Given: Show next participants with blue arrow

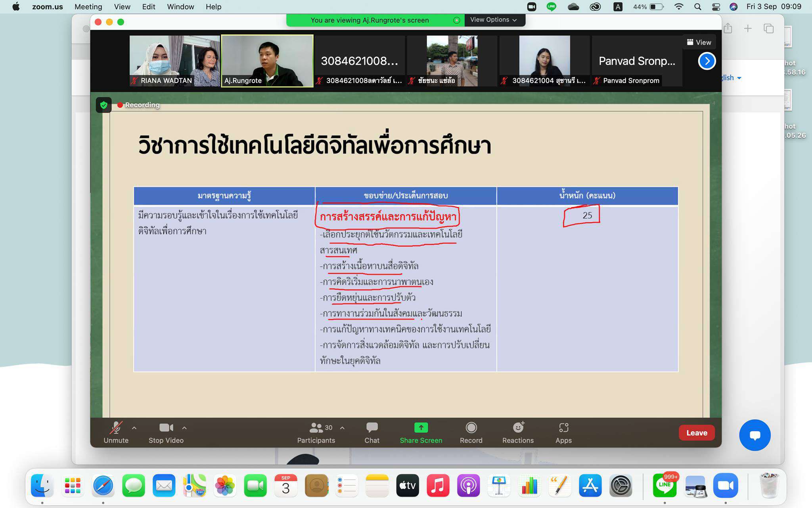Looking at the screenshot, I should pos(707,61).
